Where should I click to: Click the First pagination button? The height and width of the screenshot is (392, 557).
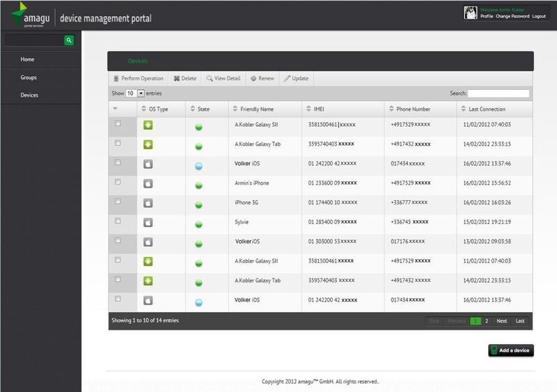(x=434, y=321)
